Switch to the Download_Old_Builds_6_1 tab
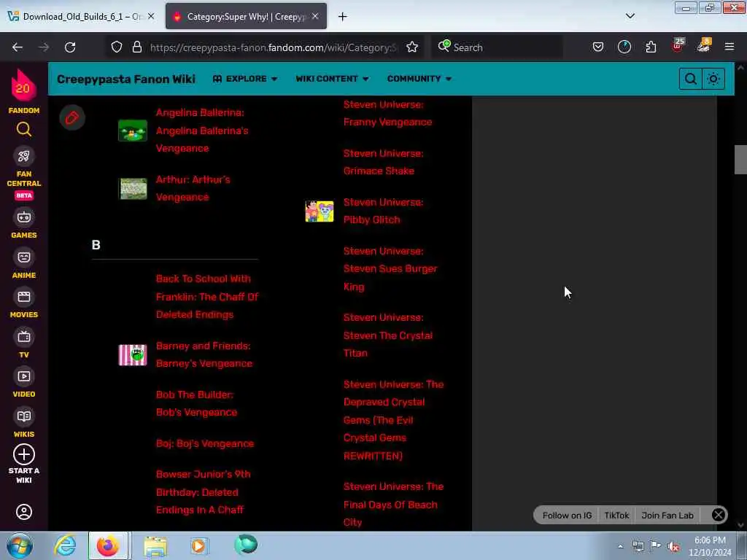Screen dimensions: 747x560 tap(81, 17)
